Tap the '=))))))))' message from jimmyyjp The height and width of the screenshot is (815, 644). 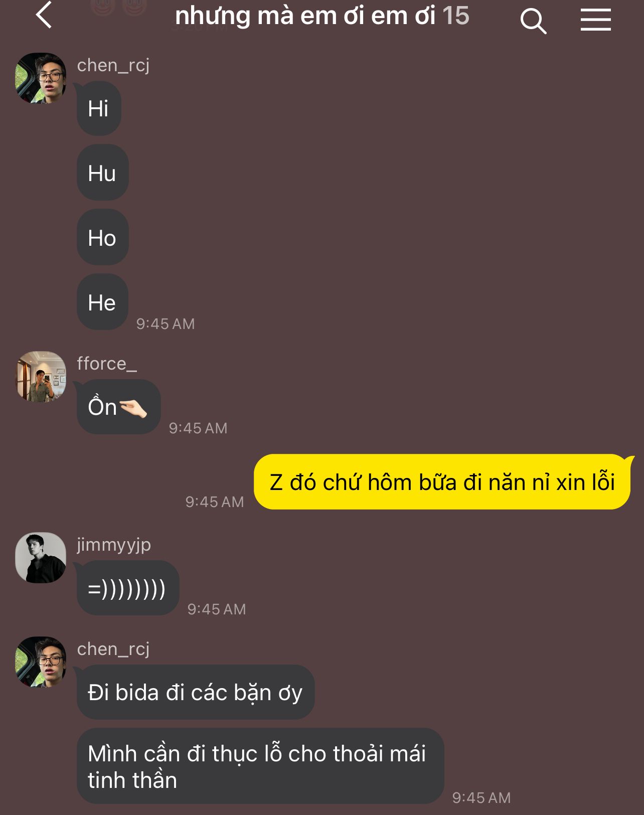tap(128, 588)
